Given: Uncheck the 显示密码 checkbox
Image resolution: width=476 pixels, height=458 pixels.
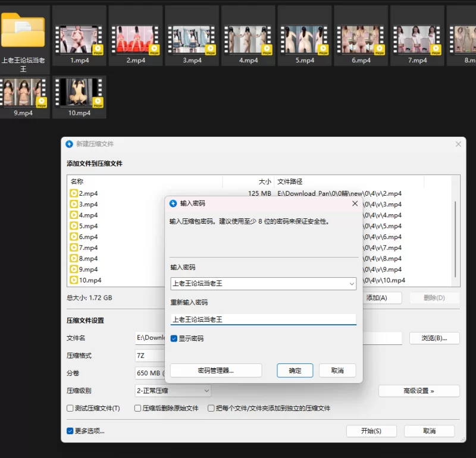Looking at the screenshot, I should (x=174, y=338).
